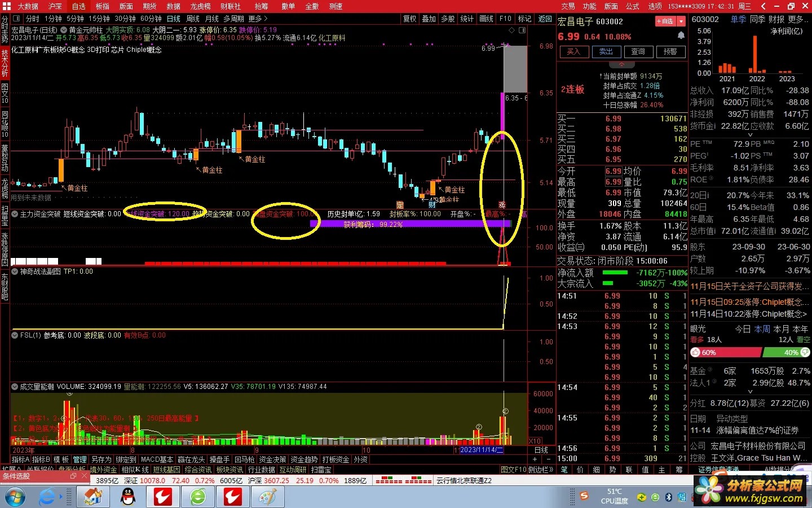Switch to 60分钟 period
The height and width of the screenshot is (508, 812).
(151, 19)
